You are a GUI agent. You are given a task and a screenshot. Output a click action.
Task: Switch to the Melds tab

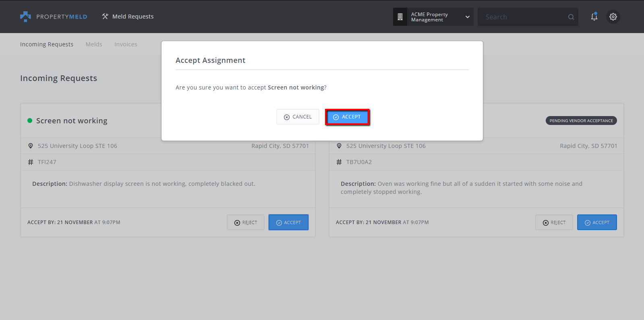tap(94, 44)
